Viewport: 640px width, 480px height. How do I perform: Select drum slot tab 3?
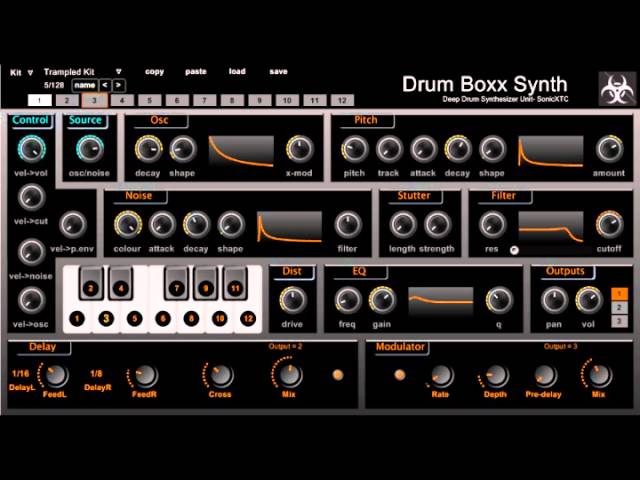[94, 100]
